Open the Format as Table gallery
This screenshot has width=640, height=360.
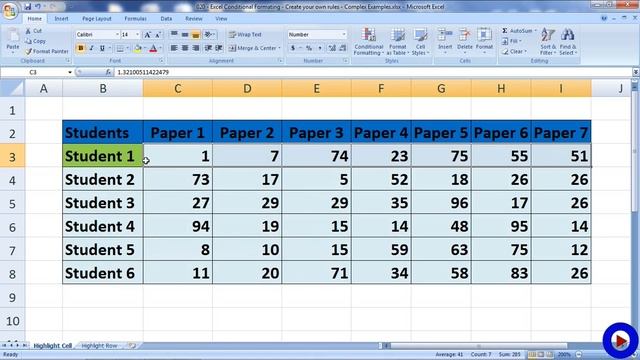pos(398,42)
